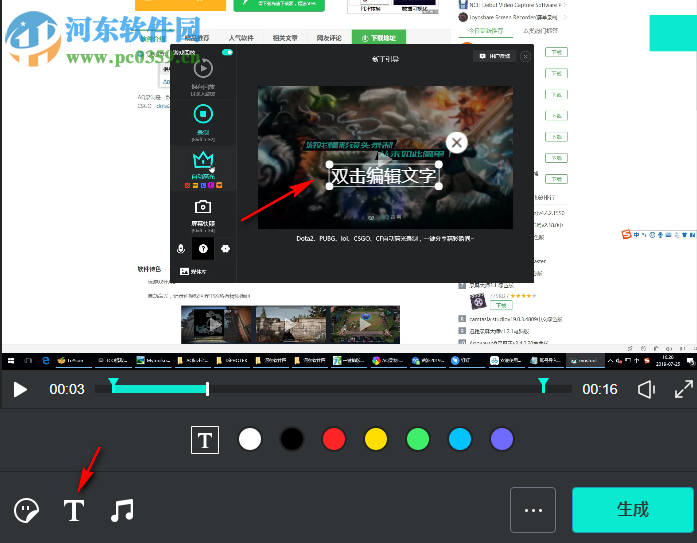Click the teal record stop icon
This screenshot has height=543, width=697.
point(203,114)
